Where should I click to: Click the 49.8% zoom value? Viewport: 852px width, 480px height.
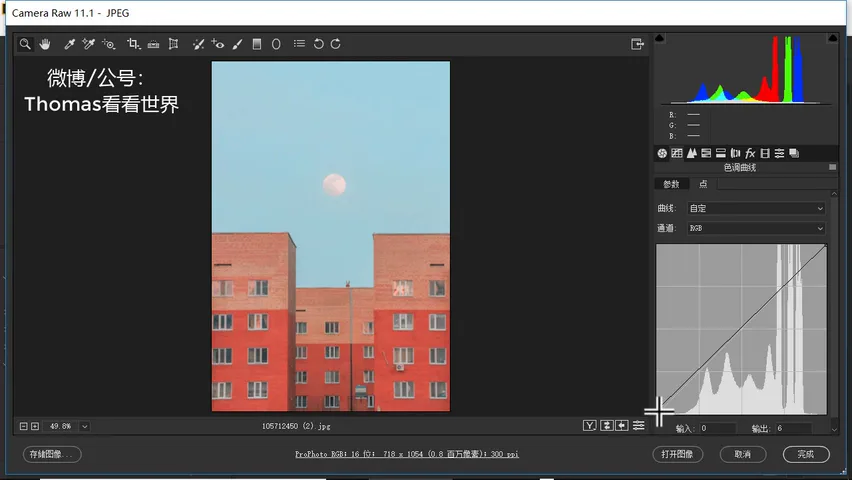click(60, 426)
